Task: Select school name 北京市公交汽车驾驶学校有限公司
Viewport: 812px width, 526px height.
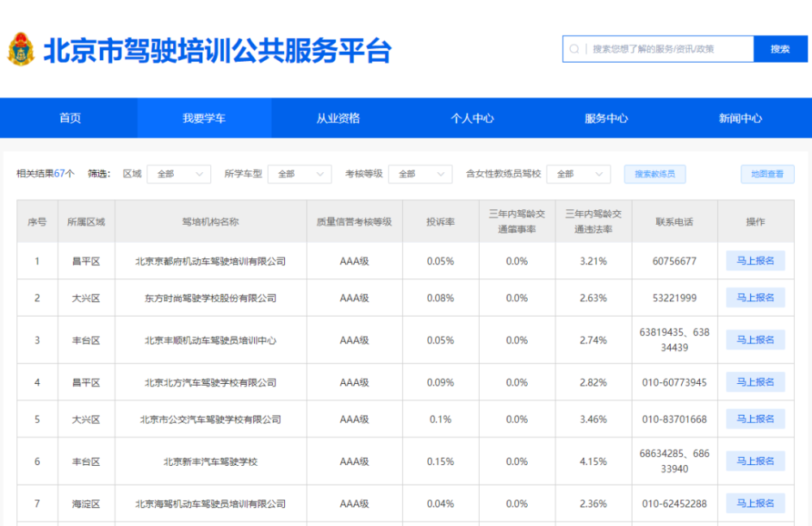Action: pyautogui.click(x=210, y=420)
